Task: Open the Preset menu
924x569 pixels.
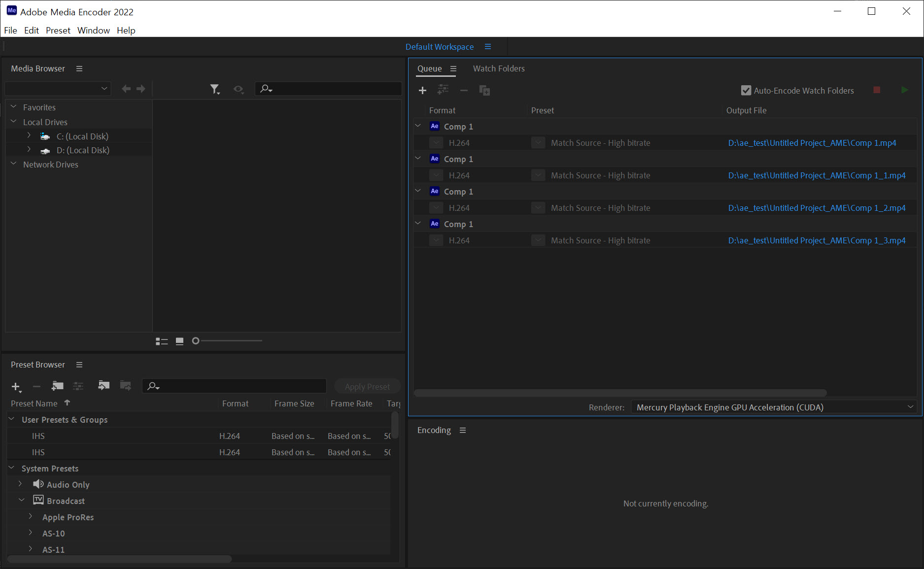Action: 58,30
